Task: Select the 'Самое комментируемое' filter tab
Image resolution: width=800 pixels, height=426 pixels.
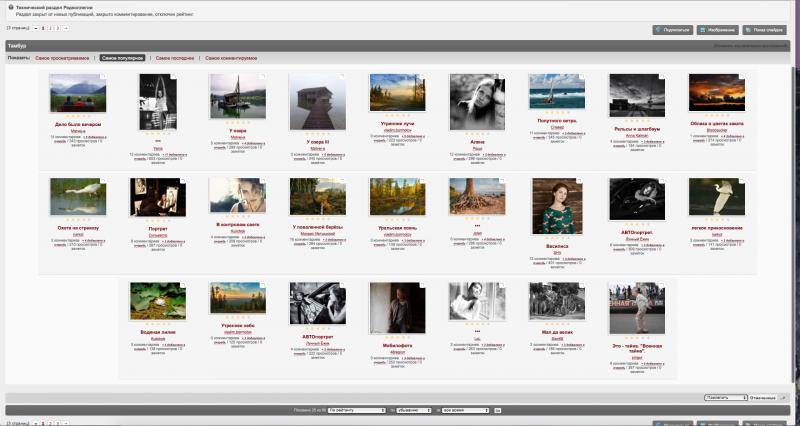Action: coord(231,58)
